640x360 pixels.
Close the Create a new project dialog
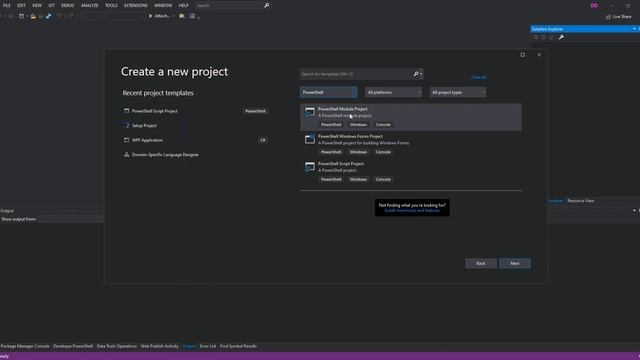(x=539, y=55)
